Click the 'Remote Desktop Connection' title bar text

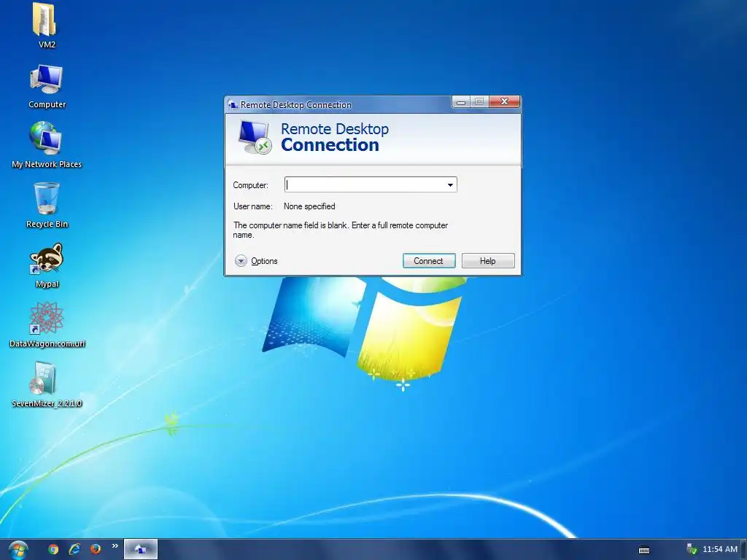point(296,105)
